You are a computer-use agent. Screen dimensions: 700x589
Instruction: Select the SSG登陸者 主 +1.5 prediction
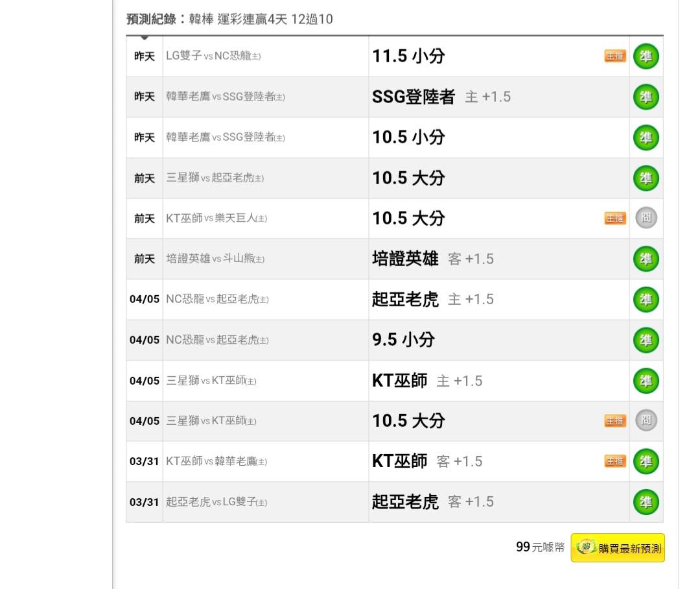click(x=441, y=97)
